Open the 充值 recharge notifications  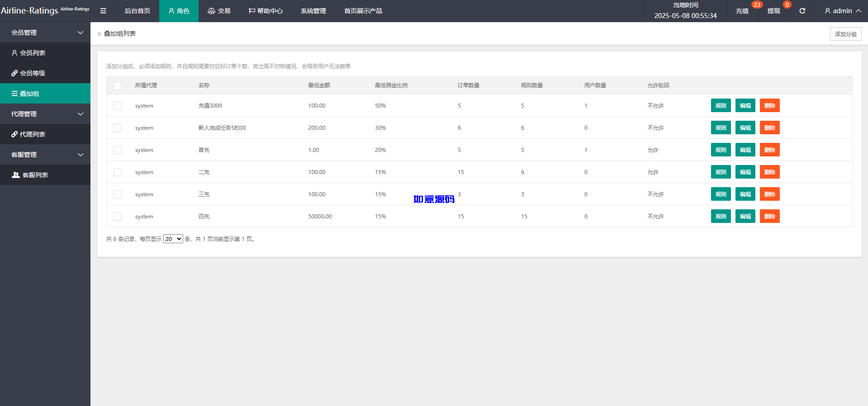742,11
